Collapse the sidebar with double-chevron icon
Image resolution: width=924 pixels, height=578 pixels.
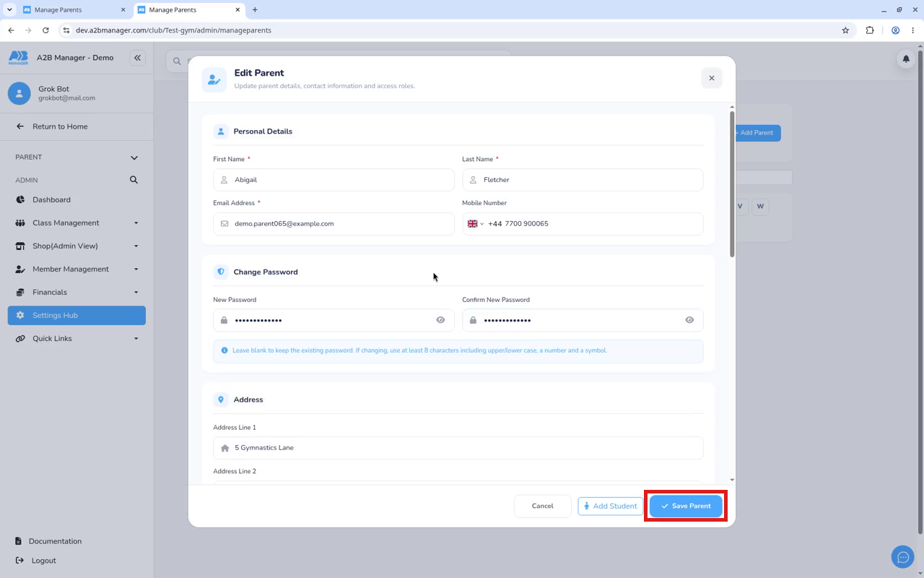tap(137, 58)
